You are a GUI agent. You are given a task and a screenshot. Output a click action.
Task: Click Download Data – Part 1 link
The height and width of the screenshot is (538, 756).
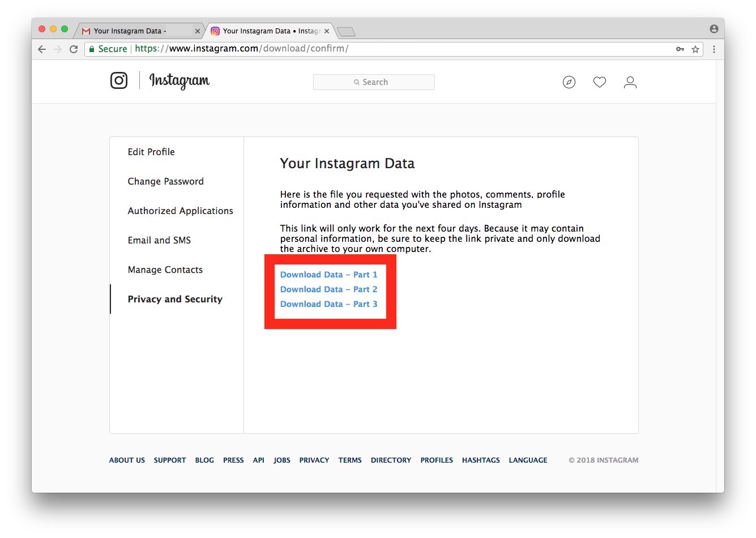click(328, 275)
